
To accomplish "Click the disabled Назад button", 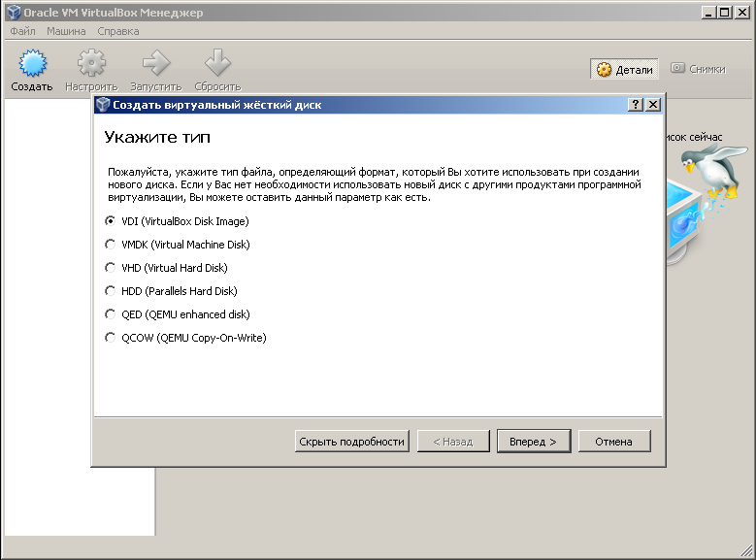I will click(453, 442).
